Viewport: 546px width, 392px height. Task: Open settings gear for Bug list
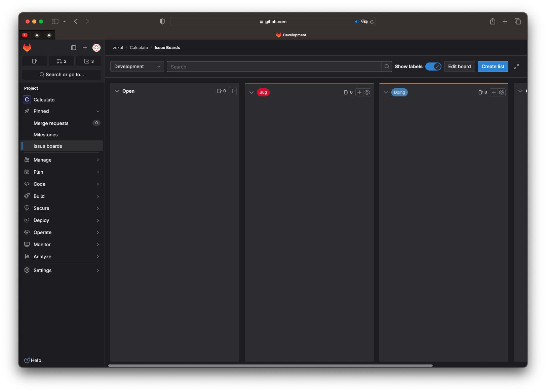[367, 92]
